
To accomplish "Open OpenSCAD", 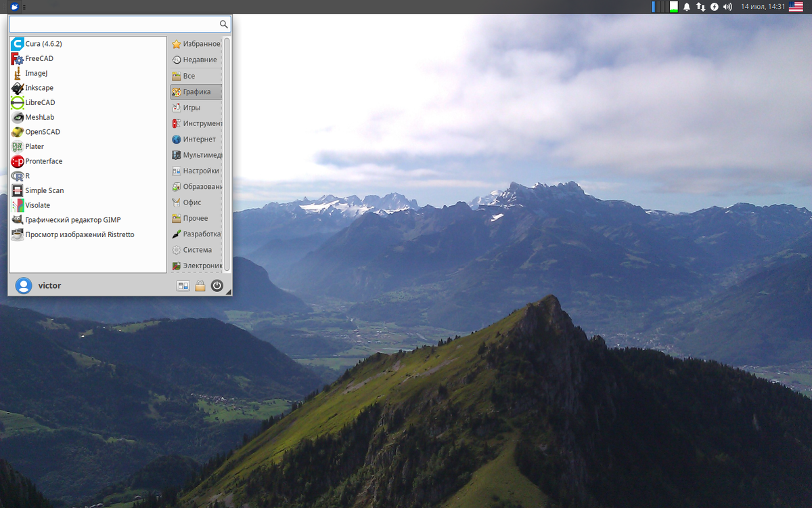I will click(x=88, y=132).
